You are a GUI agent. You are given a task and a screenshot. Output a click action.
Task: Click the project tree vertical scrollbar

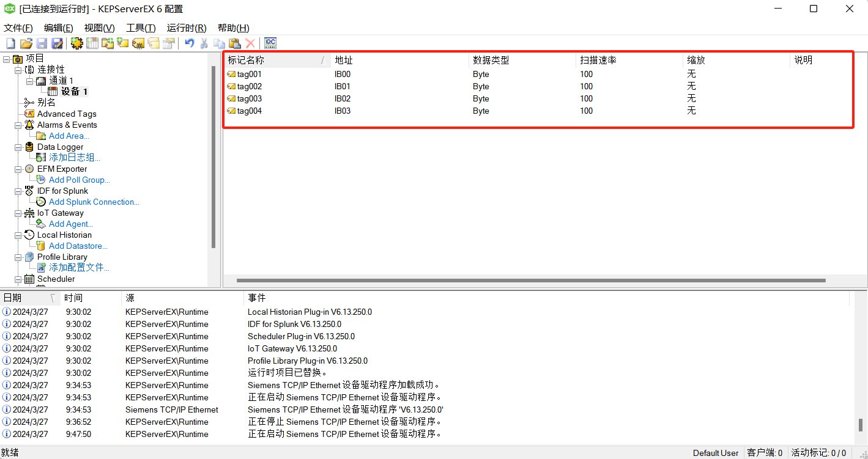point(213,157)
